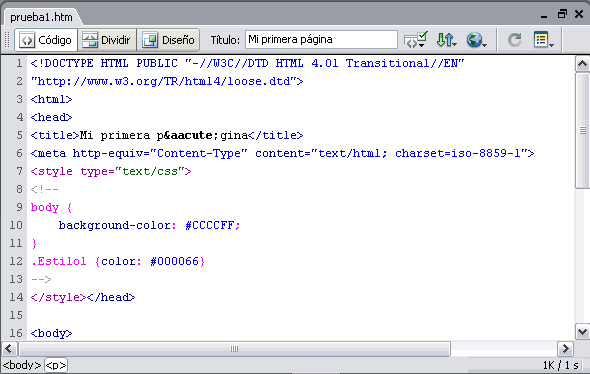Viewport: 590px width, 374px height.
Task: Switch to Diseño design view
Action: point(168,40)
